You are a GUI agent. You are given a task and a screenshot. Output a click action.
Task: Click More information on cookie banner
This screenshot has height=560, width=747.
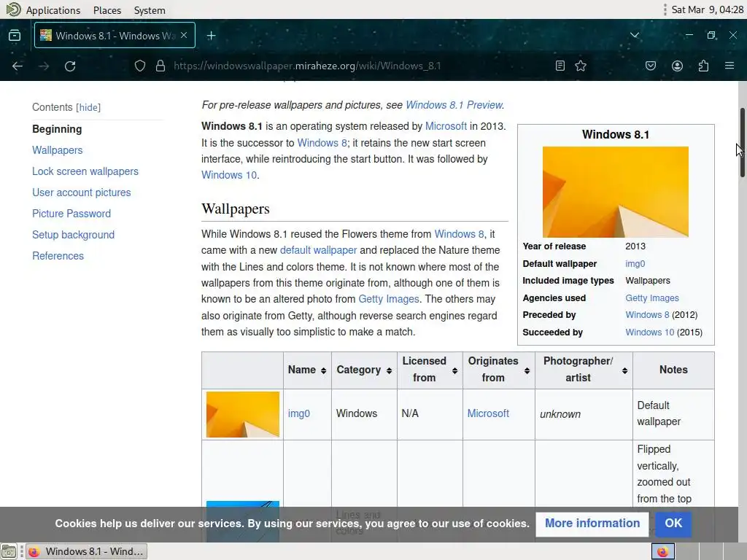pos(592,524)
